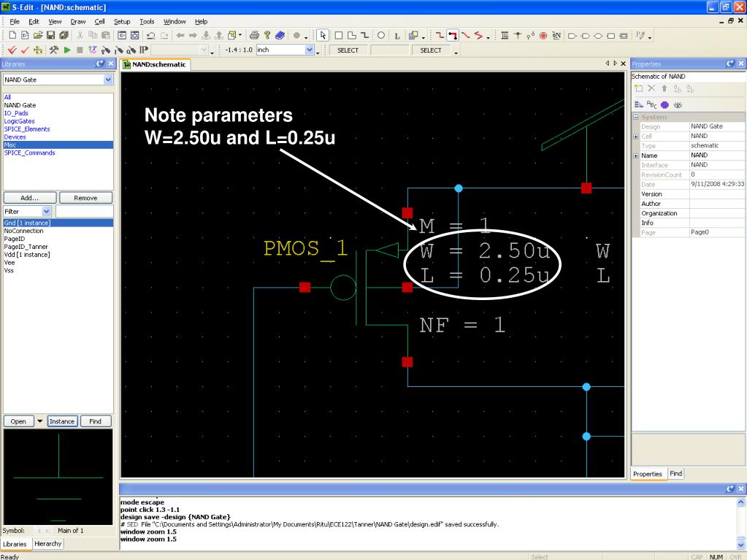The width and height of the screenshot is (747, 560).
Task: Click the Undo icon in the toolbar
Action: coord(151,35)
